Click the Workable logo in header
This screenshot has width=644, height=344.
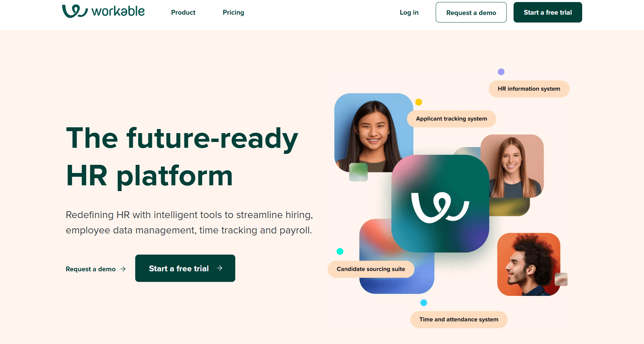(x=103, y=11)
